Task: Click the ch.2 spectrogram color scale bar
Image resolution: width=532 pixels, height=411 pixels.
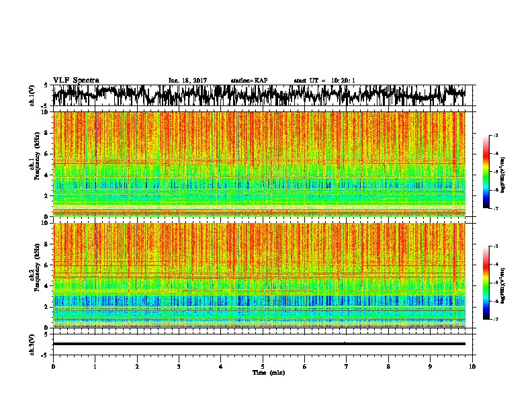Action: pos(486,283)
